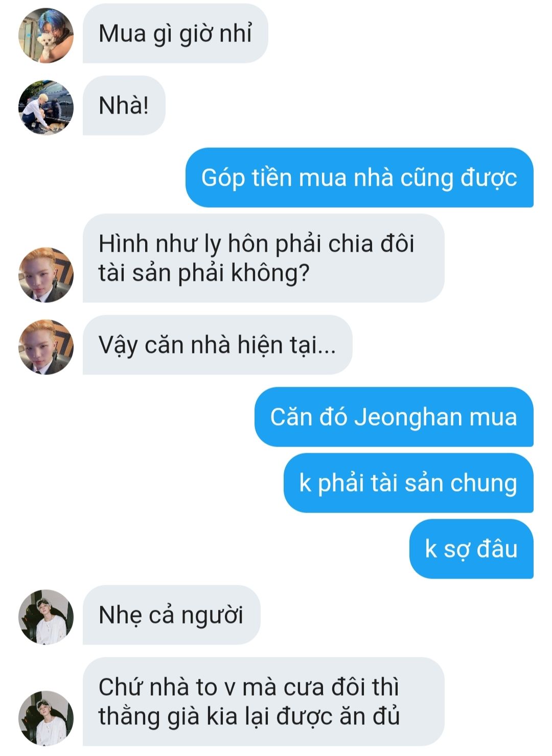The image size is (552, 756).
Task: Tap message "Chứ nhà to v mà cưa đôi"
Action: tap(264, 701)
